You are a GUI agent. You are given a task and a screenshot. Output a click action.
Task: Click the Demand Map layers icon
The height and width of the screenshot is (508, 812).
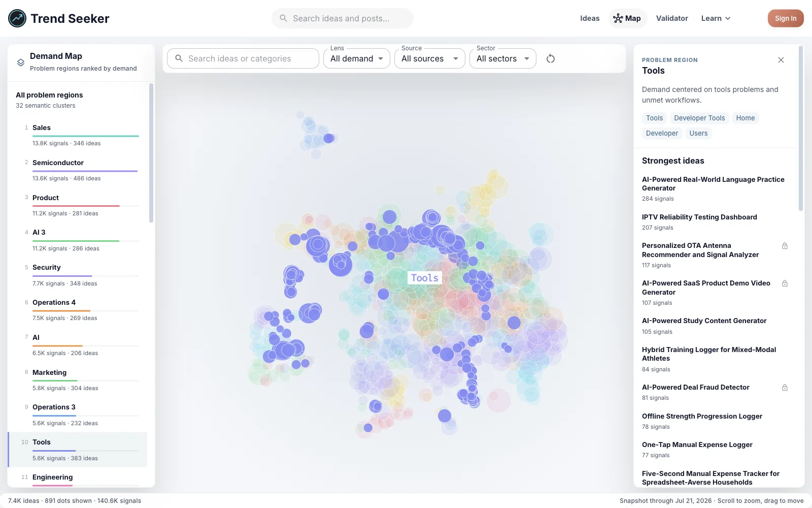(21, 62)
